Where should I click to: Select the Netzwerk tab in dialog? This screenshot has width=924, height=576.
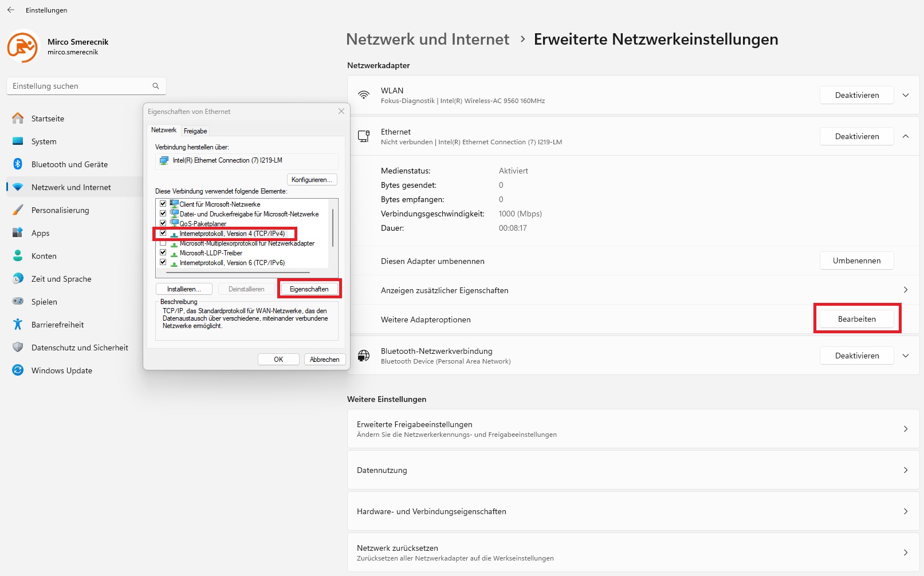164,130
